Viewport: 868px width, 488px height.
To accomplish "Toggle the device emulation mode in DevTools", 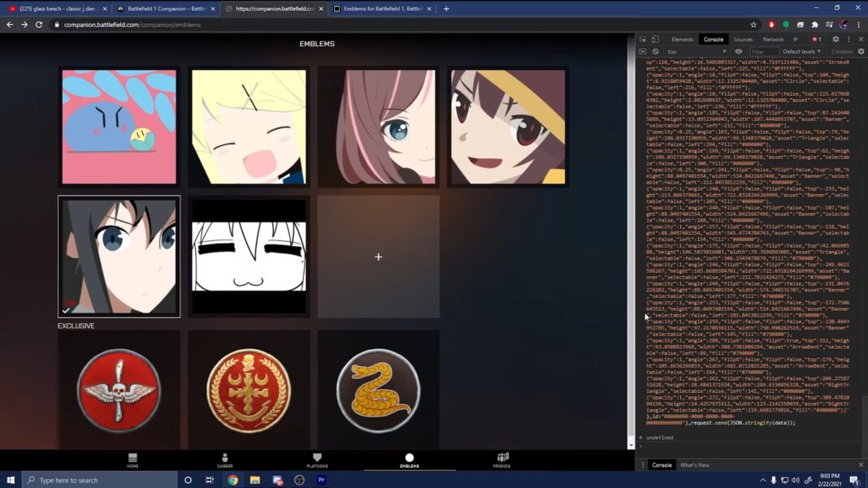I will point(654,39).
